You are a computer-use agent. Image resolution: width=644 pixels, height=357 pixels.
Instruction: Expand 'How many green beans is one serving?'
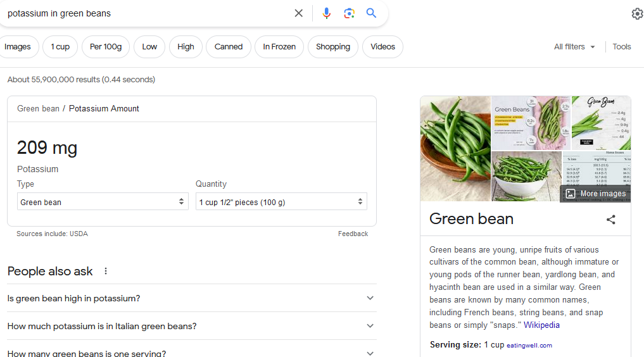[192, 352]
